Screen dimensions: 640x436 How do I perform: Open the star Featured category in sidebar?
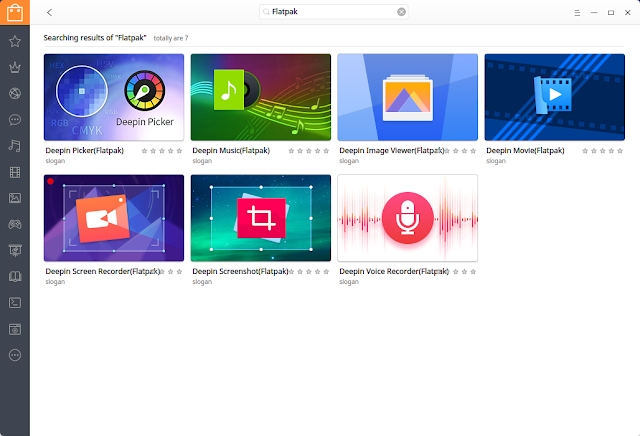coord(15,41)
